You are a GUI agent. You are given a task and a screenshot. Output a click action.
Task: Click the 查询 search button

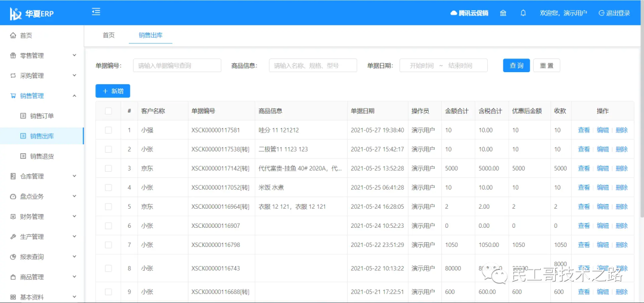516,66
